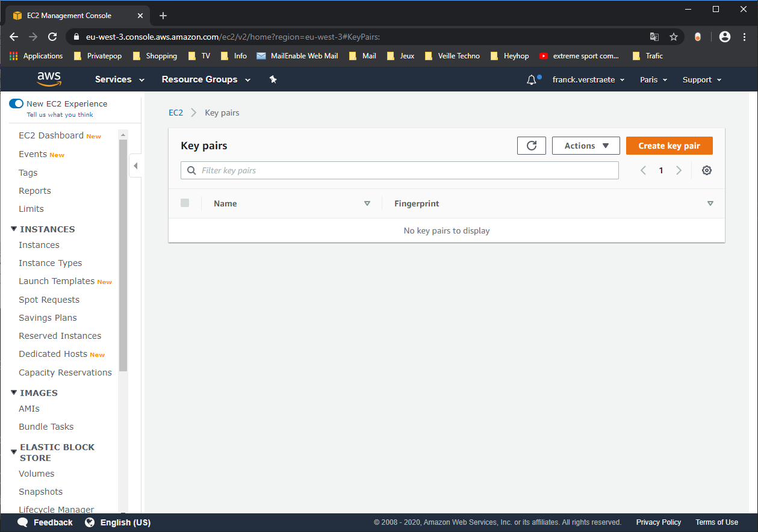Open a new browser tab
The image size is (758, 532).
pos(163,16)
